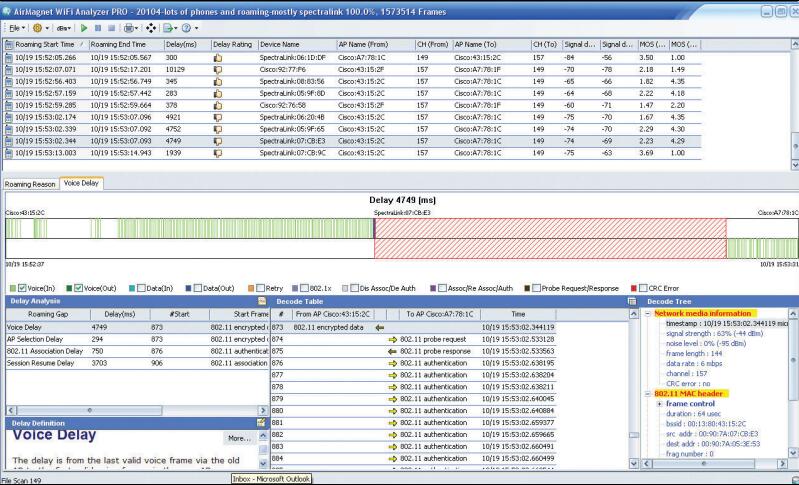Click the thumbs-up rating icon for Cisco:92:76:58
Viewport: 799px width, 485px height.
coord(218,105)
